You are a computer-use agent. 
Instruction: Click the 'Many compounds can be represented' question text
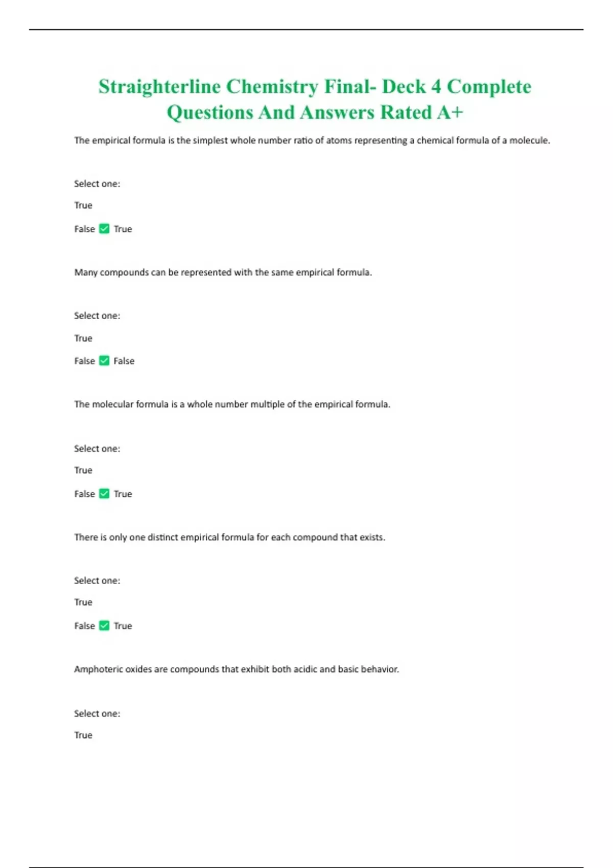point(223,272)
